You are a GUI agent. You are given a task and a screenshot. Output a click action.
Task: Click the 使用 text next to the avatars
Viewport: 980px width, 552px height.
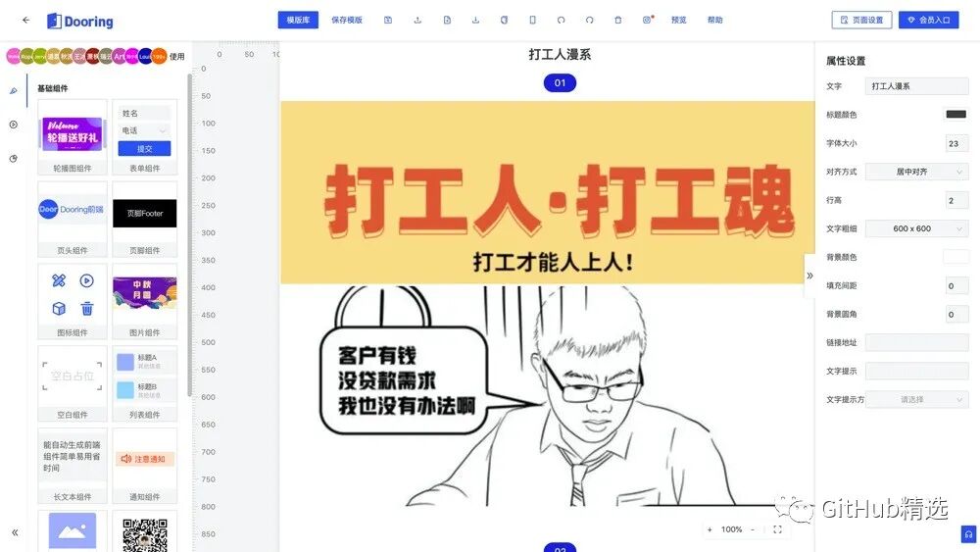[x=176, y=56]
